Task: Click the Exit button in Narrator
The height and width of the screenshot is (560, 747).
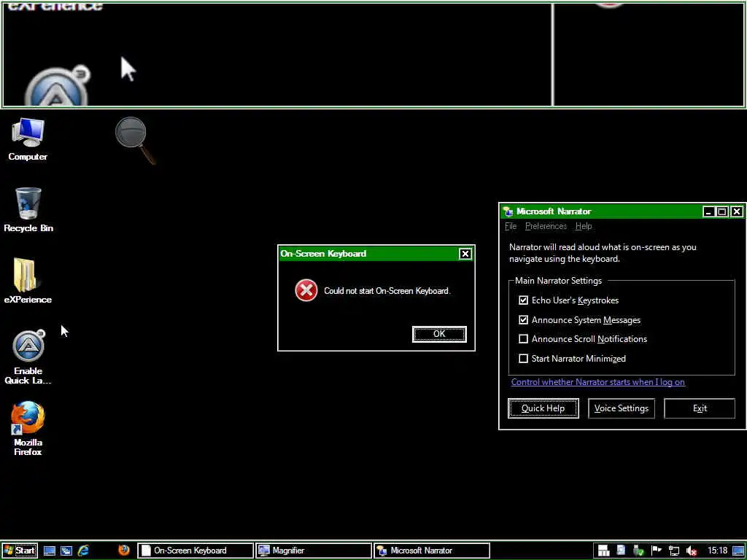Action: click(x=700, y=408)
